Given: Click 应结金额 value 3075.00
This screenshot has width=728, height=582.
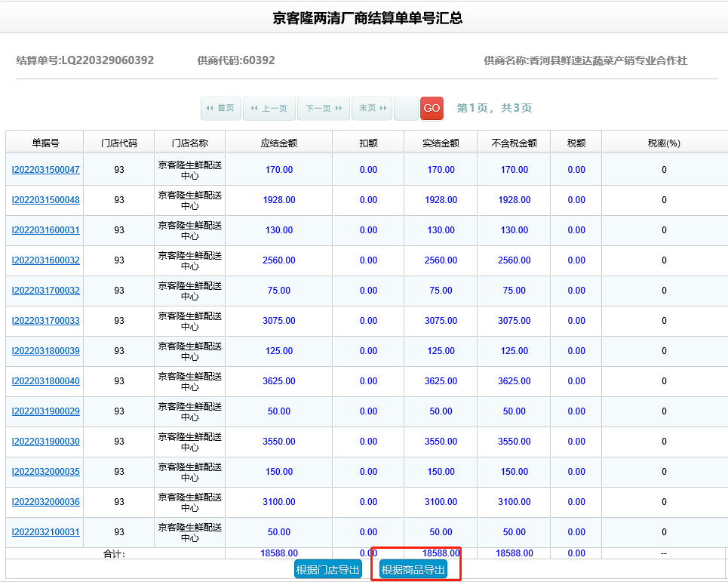Looking at the screenshot, I should pos(279,321).
